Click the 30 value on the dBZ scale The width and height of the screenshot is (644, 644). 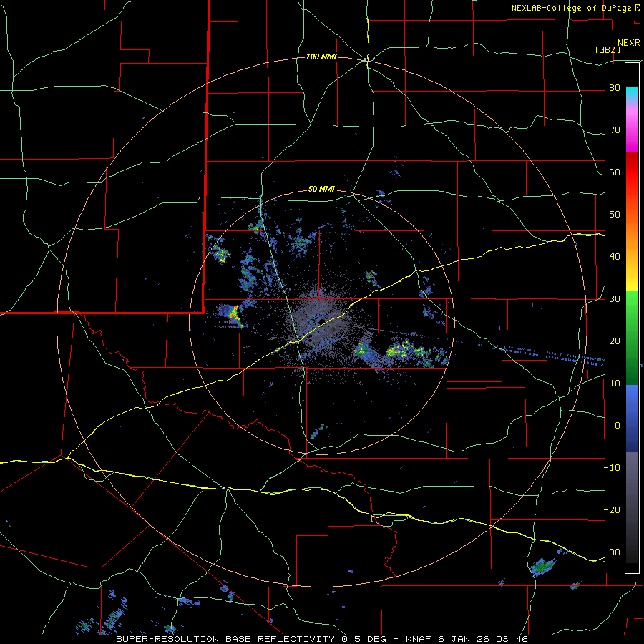tap(615, 299)
